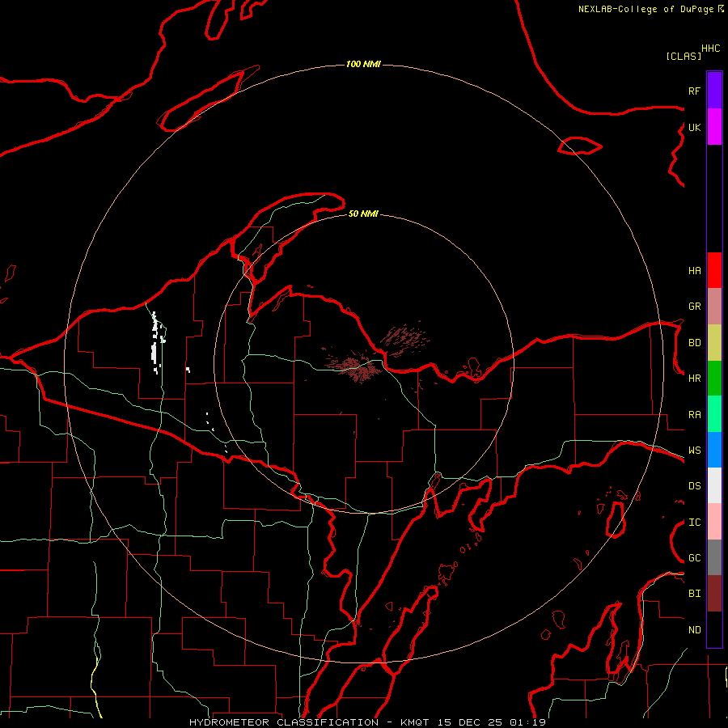The width and height of the screenshot is (728, 728).
Task: Click the '[CLAS]' units label
Action: pos(684,56)
